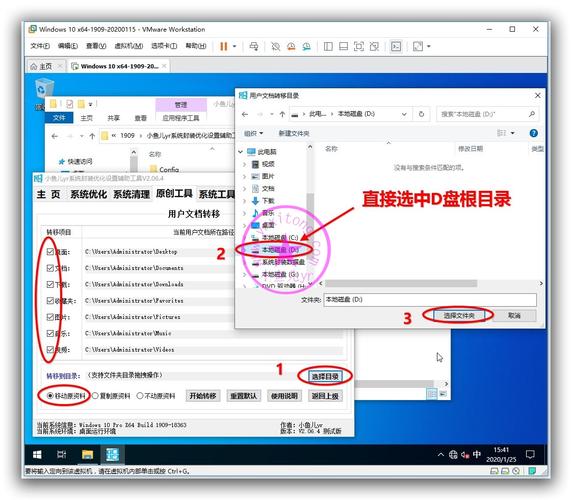The height and width of the screenshot is (500, 572).
Task: Open the pause button's dropdown arrow
Action: click(x=235, y=46)
